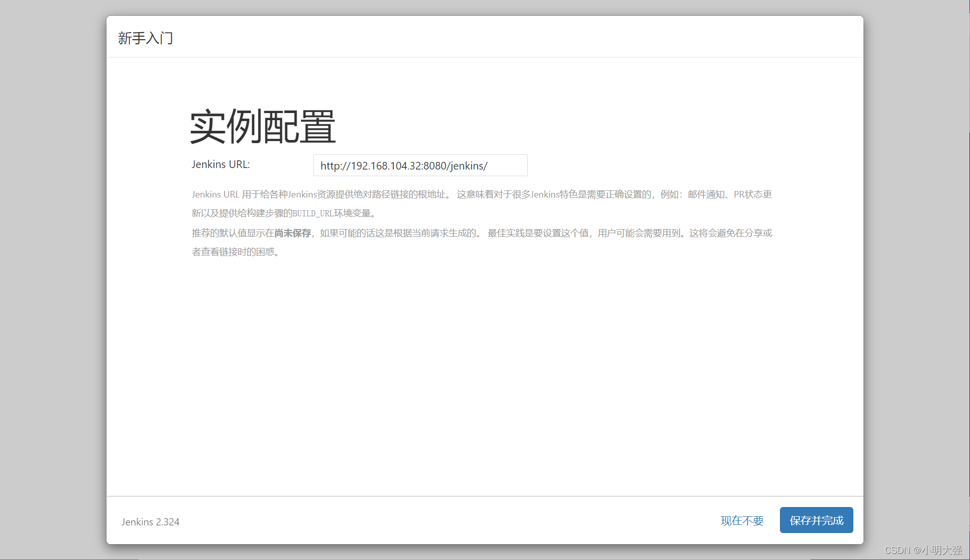Click the Jenkins URL: field label
The height and width of the screenshot is (560, 970).
click(x=221, y=164)
